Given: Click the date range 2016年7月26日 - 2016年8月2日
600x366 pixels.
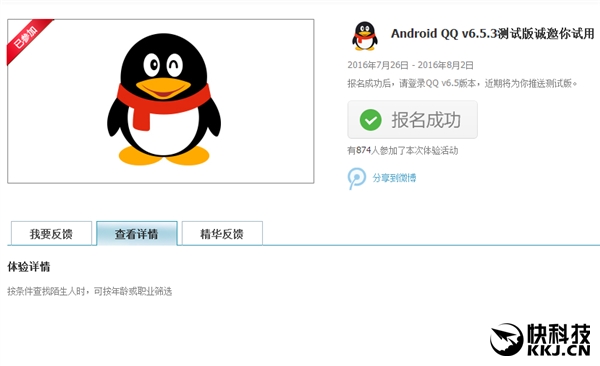Looking at the screenshot, I should pos(411,65).
